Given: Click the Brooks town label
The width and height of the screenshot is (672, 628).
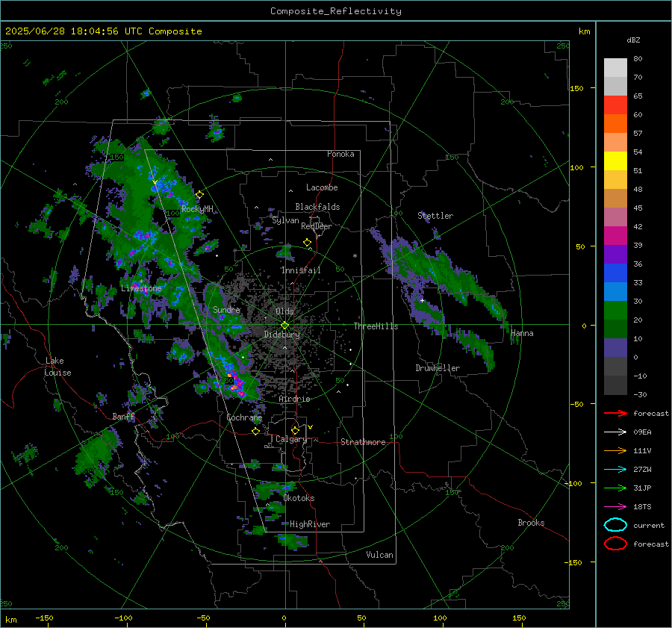Looking at the screenshot, I should 531,523.
